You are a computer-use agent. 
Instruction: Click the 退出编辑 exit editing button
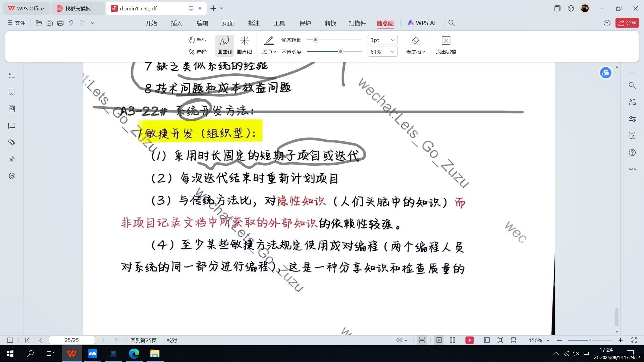[446, 45]
